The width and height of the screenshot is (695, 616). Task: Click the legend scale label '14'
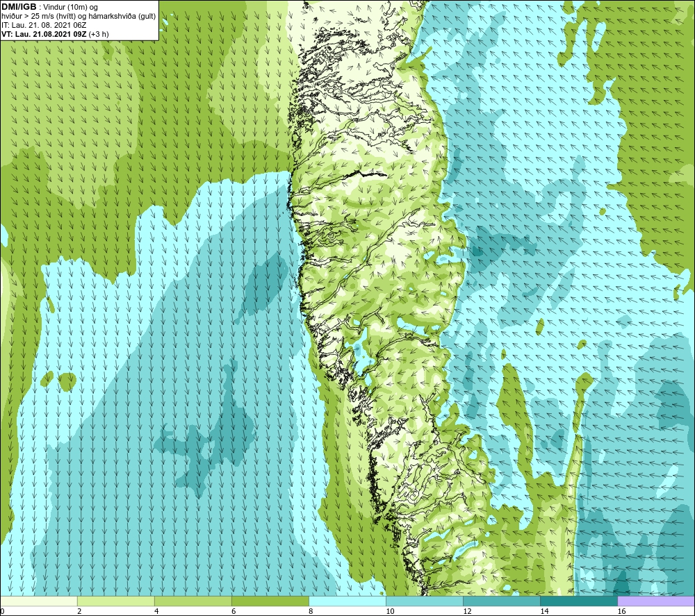click(x=544, y=611)
